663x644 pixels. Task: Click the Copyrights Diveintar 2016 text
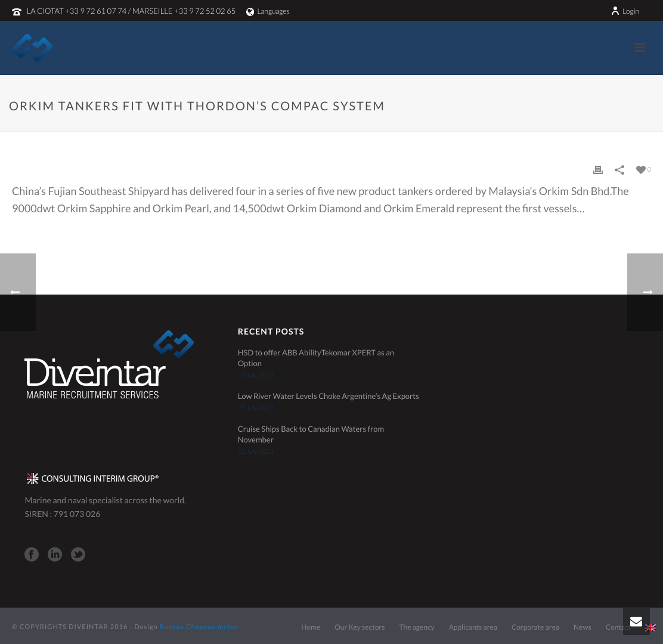70,627
